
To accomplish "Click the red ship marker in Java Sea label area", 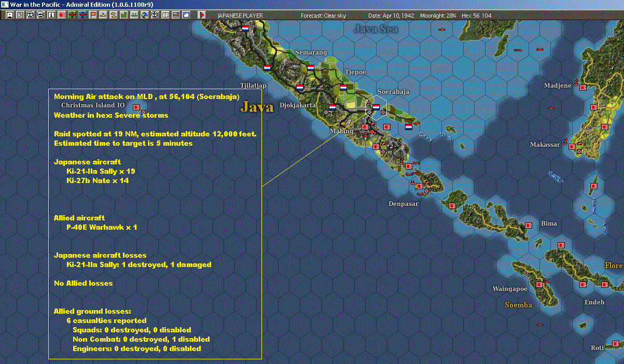I will (442, 29).
